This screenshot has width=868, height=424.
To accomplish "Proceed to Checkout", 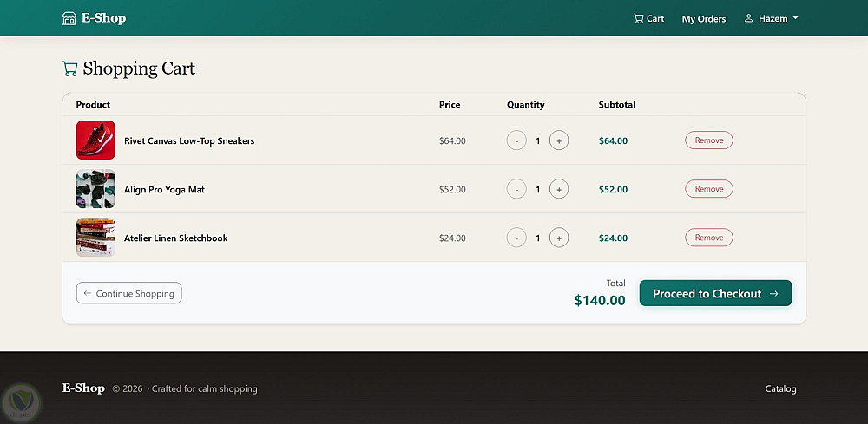I will [x=715, y=293].
